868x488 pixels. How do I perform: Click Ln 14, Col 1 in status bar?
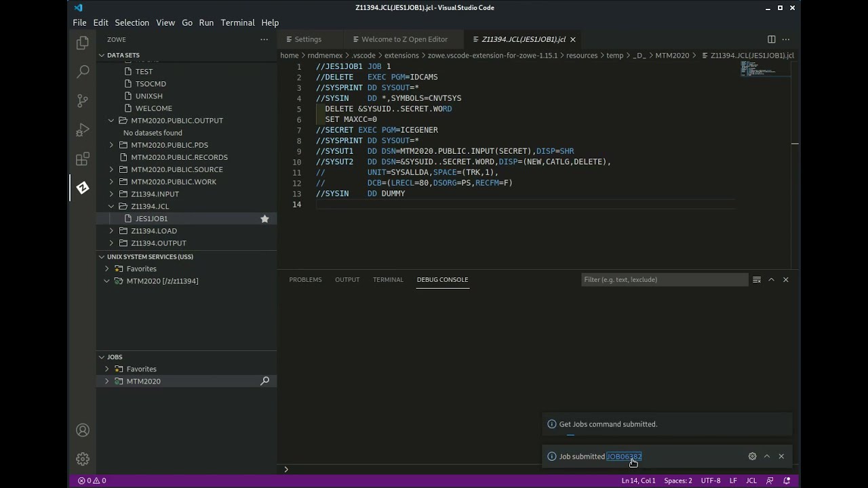coord(638,481)
